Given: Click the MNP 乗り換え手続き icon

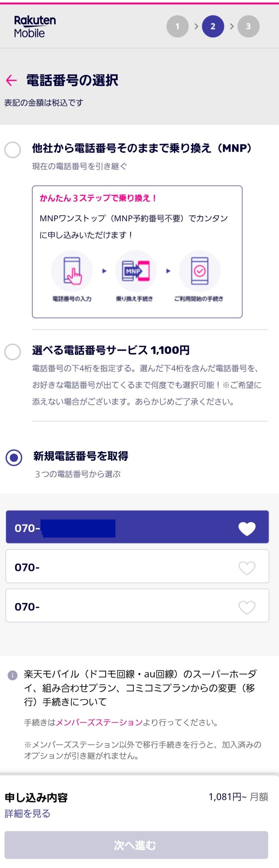Looking at the screenshot, I should point(136,271).
